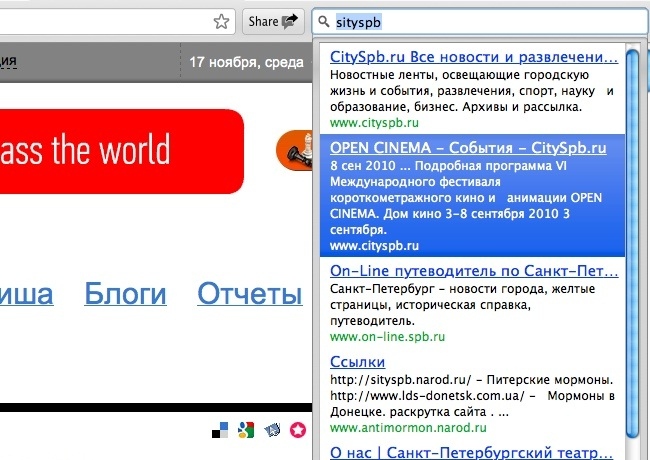Image resolution: width=650 pixels, height=460 pixels.
Task: Click the Share button
Action: (273, 21)
